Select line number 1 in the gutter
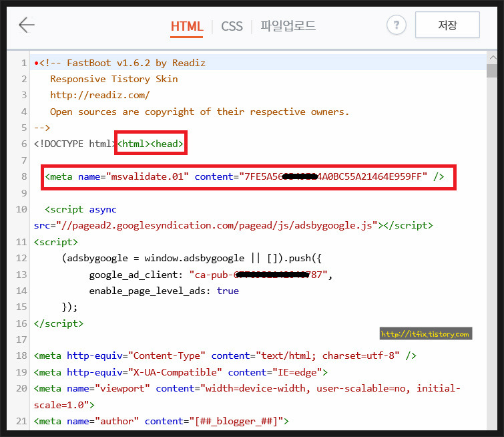 24,63
